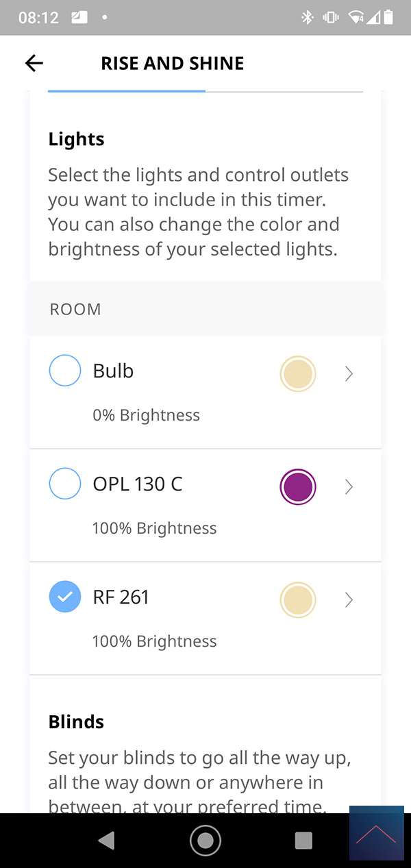Image resolution: width=411 pixels, height=868 pixels.
Task: Tap the red chevron overlay icon
Action: [376, 833]
